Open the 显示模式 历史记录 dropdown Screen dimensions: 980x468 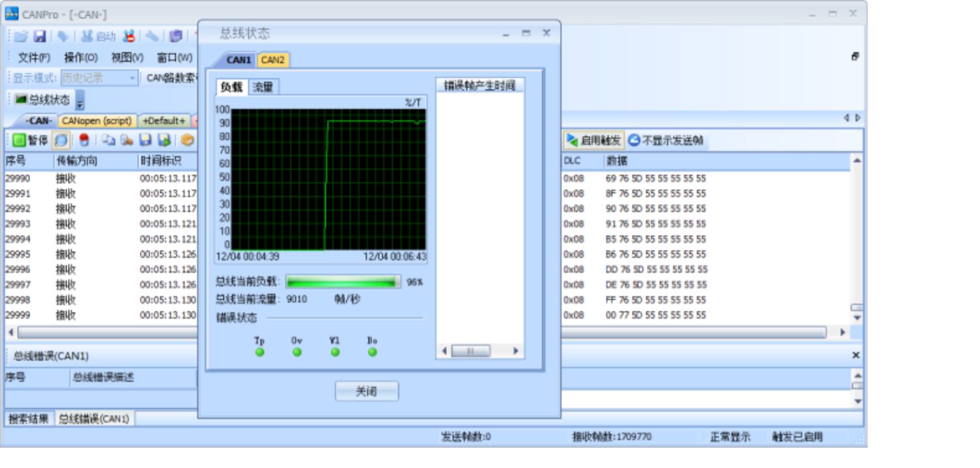point(99,78)
